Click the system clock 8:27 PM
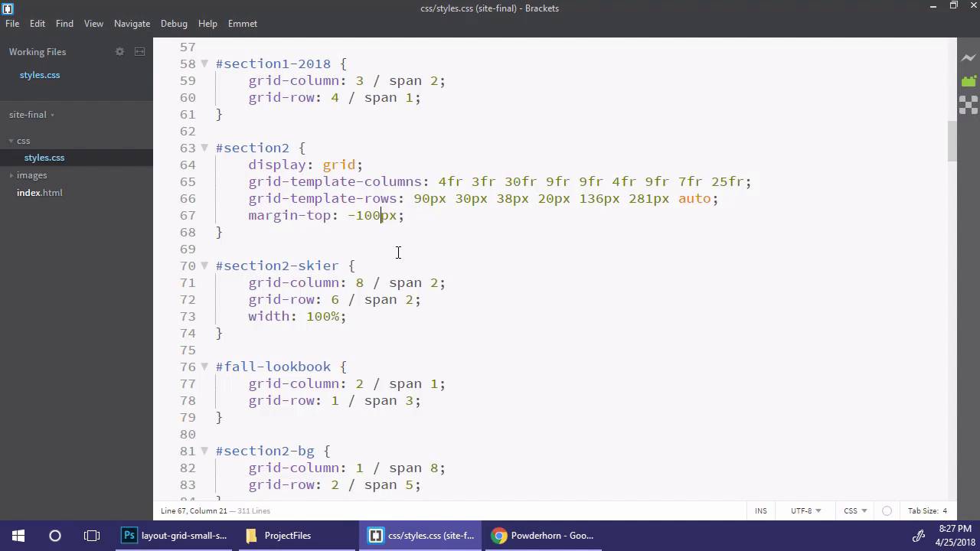The image size is (980, 551). [x=954, y=529]
